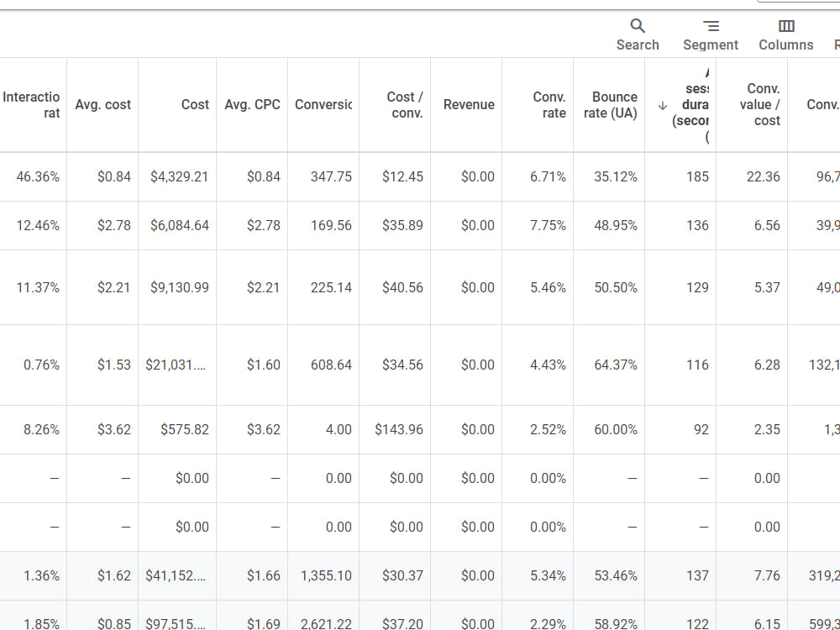Click the truncated $21,031 cost cell
This screenshot has width=840, height=630.
pyautogui.click(x=176, y=365)
